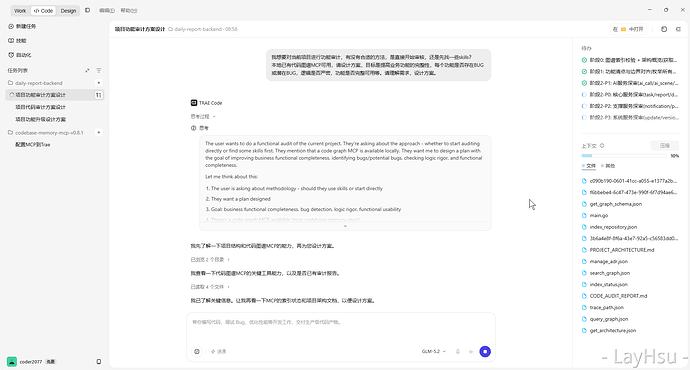Select todo item 阶段2-P2 notification
Screen dimensions: 690x370
pyautogui.click(x=629, y=106)
